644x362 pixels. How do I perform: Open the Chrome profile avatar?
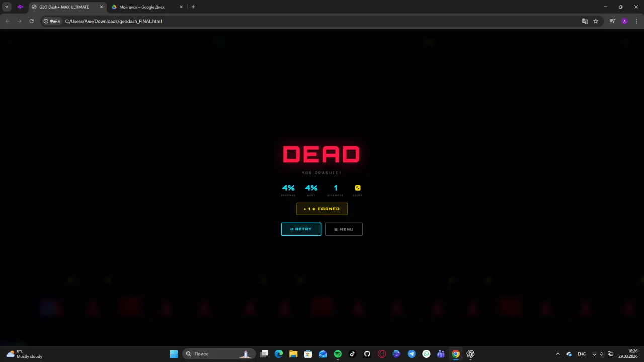[x=624, y=21]
